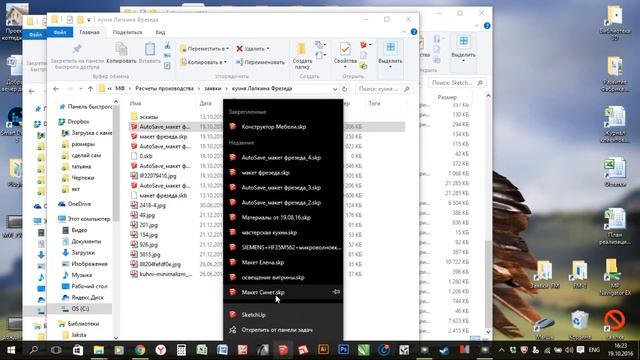Open the Переместить в dropdown
Viewport: 640px width, 360px height.
click(x=204, y=49)
